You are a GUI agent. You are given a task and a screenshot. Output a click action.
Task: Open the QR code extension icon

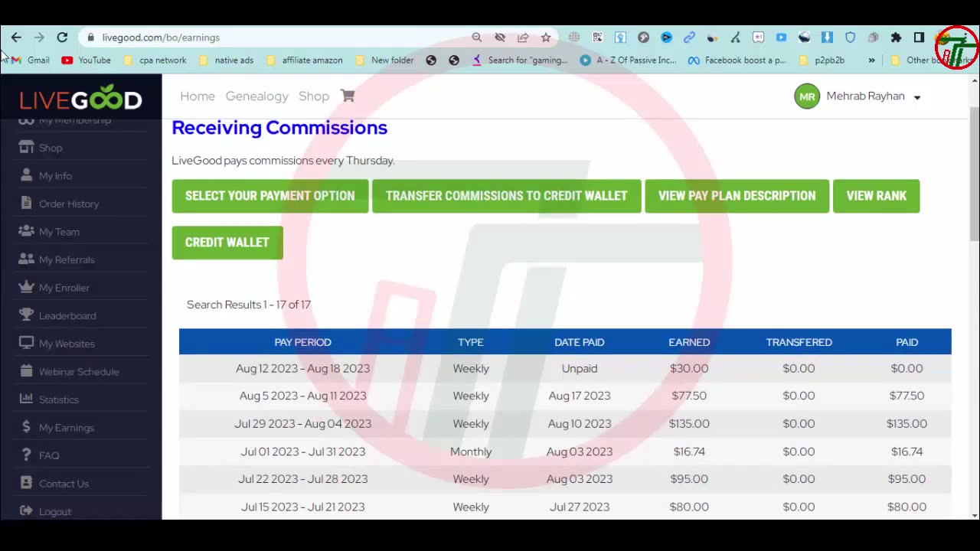point(597,37)
